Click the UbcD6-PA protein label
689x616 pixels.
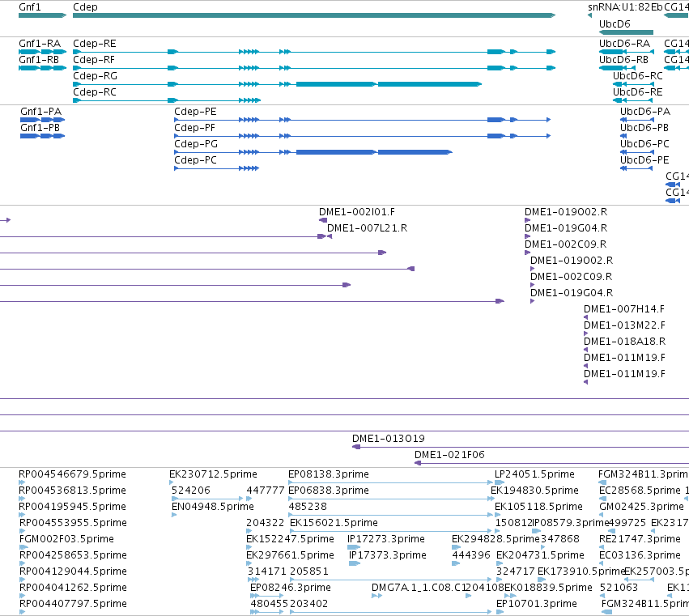click(645, 112)
